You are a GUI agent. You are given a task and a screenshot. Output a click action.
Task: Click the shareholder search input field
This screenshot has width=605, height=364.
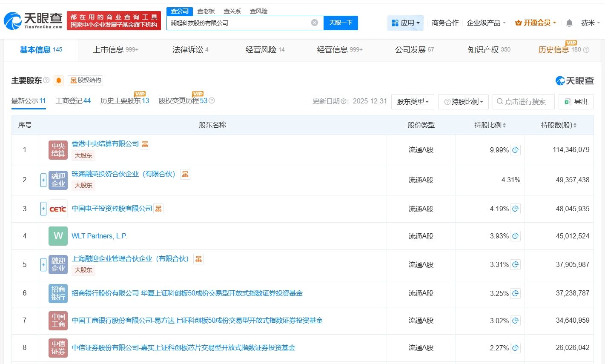[528, 102]
